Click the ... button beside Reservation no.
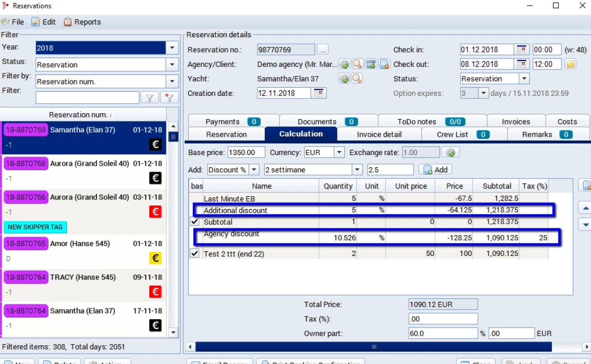Image resolution: width=591 pixels, height=364 pixels. tap(323, 50)
